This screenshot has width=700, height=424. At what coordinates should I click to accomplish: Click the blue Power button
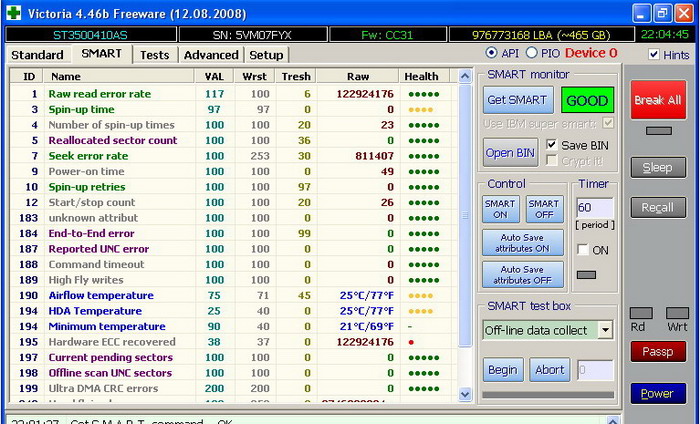click(657, 393)
